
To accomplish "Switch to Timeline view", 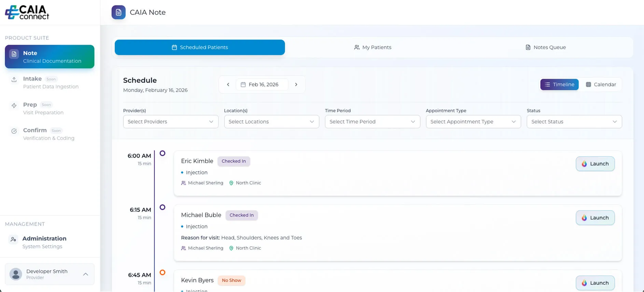I will coord(559,85).
